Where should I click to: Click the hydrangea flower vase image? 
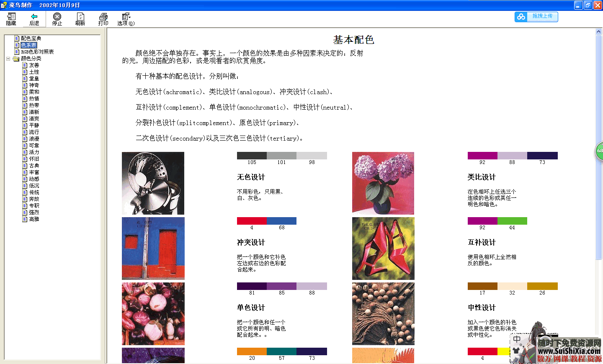(383, 183)
